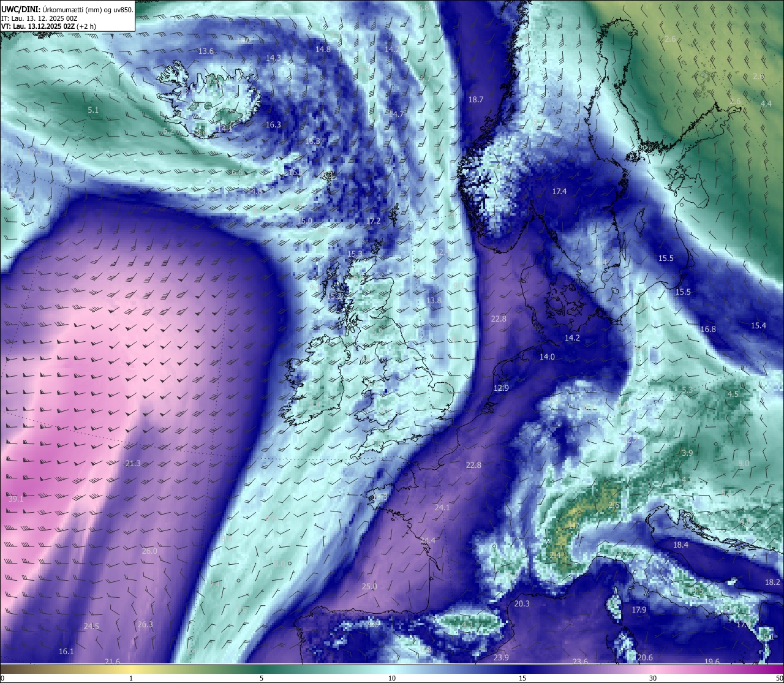Click the 17.2 value label on the map

point(373,221)
